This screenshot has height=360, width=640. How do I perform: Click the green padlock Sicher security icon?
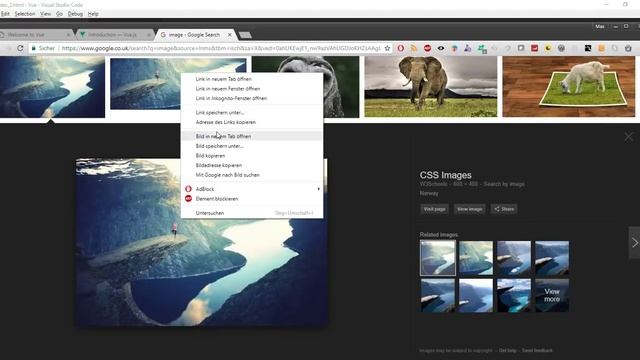pos(34,48)
